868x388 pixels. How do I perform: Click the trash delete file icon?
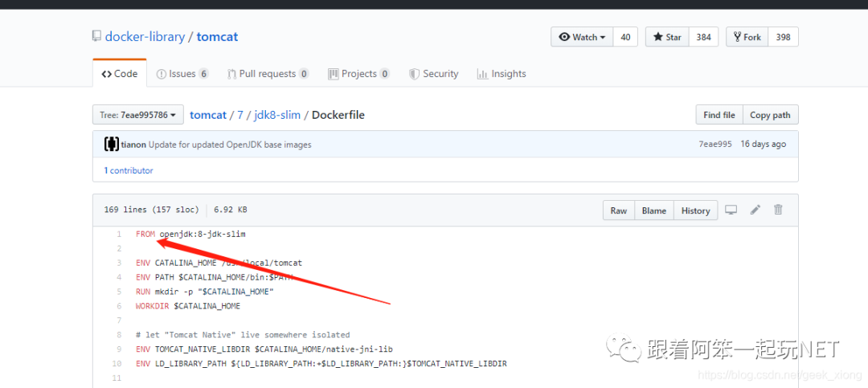click(x=778, y=210)
